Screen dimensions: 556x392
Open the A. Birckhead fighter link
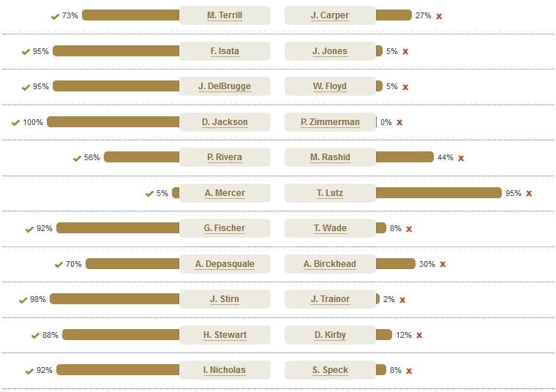click(x=330, y=264)
